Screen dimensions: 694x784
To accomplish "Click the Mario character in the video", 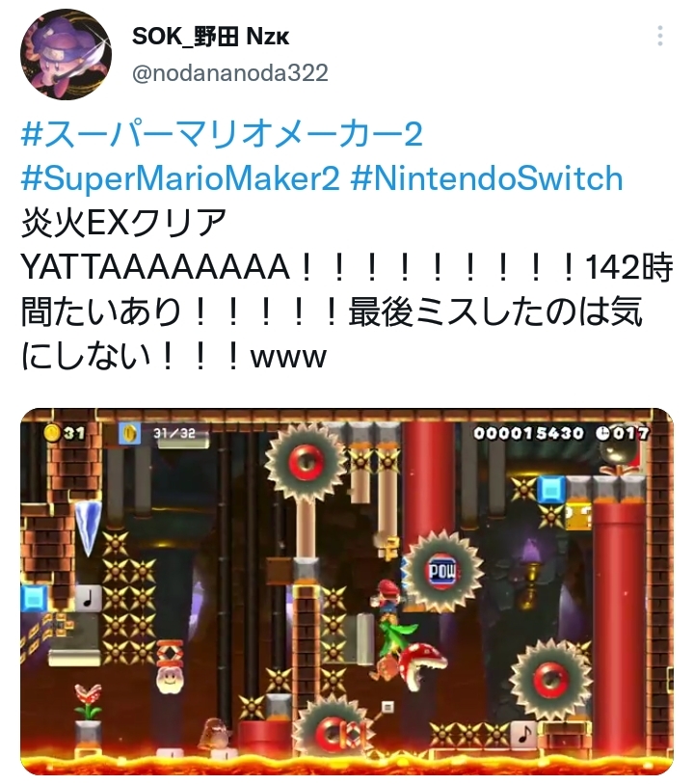I will 387,599.
